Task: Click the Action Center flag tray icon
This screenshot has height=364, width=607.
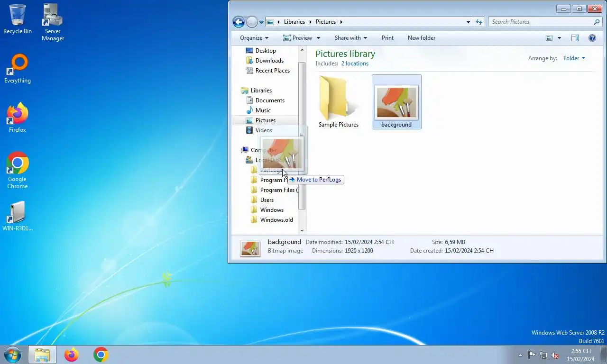Action: click(532, 355)
